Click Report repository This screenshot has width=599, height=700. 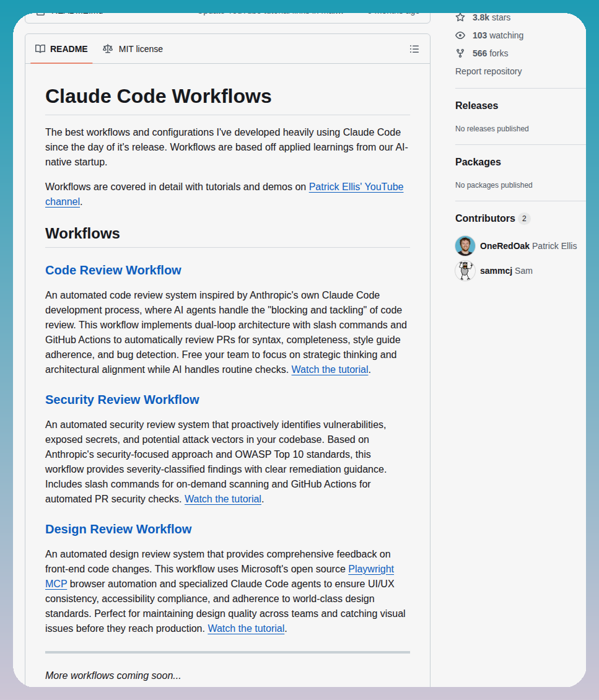[488, 71]
